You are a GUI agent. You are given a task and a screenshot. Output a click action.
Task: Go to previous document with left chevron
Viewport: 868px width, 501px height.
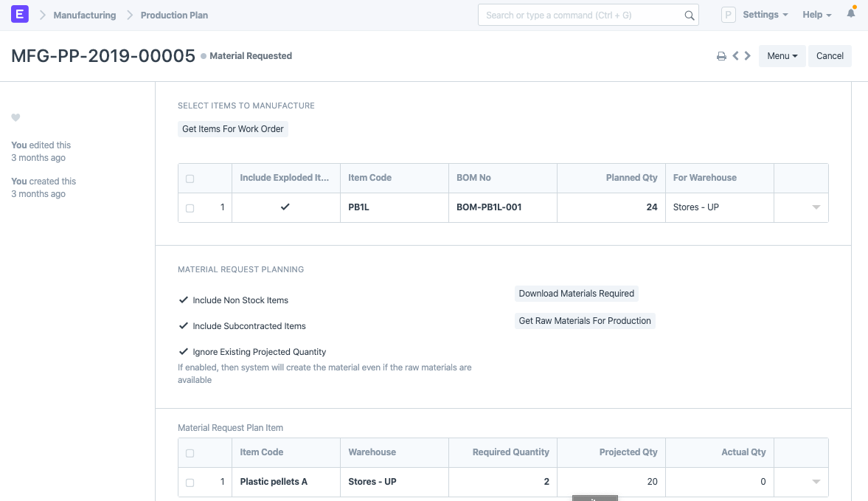735,55
